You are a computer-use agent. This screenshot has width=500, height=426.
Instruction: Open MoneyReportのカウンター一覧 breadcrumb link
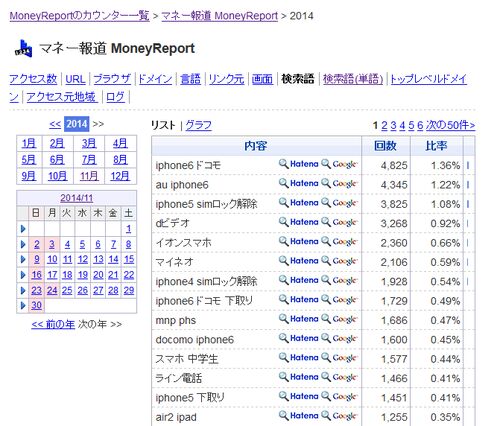pyautogui.click(x=79, y=16)
